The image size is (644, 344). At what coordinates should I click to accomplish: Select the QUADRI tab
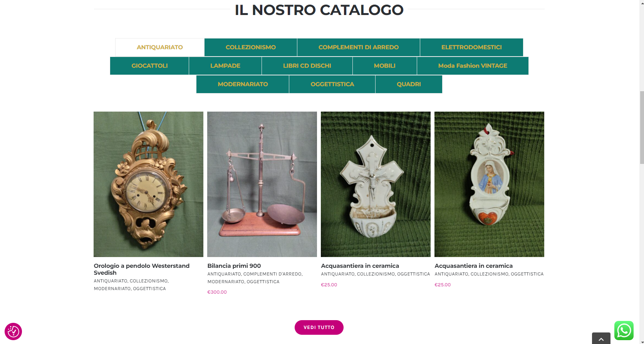tap(409, 84)
